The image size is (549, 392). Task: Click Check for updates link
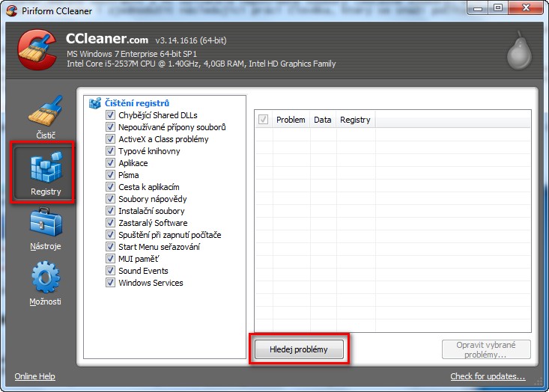coord(488,376)
